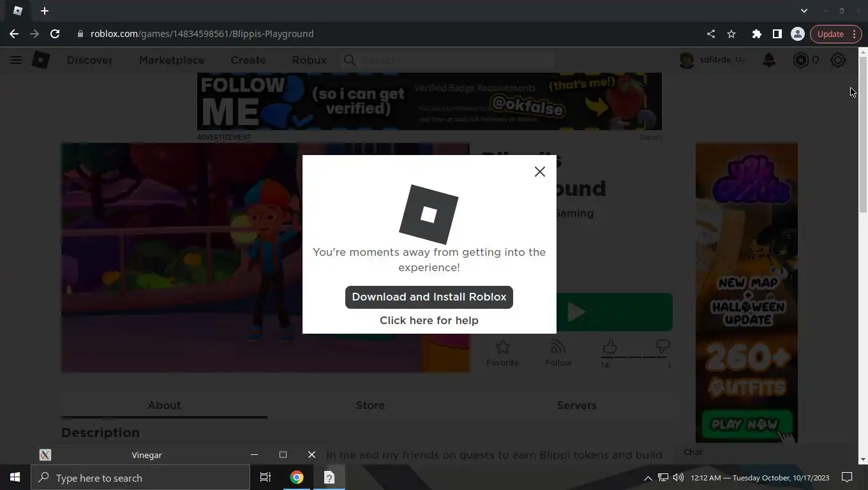Follow this experience

click(x=558, y=353)
